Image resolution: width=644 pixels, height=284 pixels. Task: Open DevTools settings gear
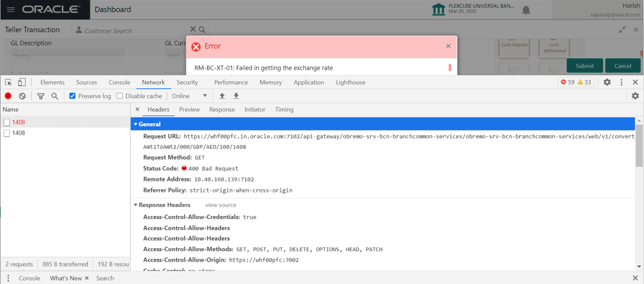coord(607,82)
